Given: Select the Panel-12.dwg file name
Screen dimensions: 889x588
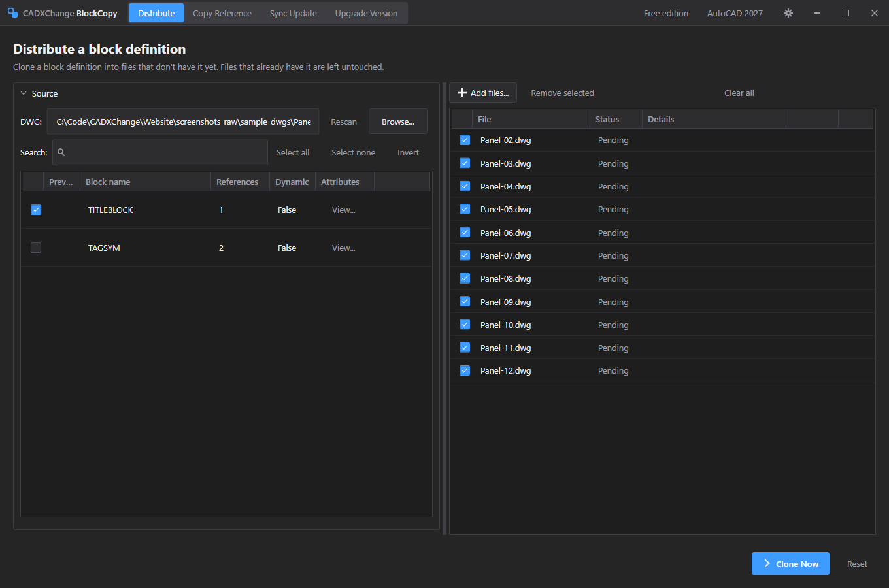Looking at the screenshot, I should [505, 370].
